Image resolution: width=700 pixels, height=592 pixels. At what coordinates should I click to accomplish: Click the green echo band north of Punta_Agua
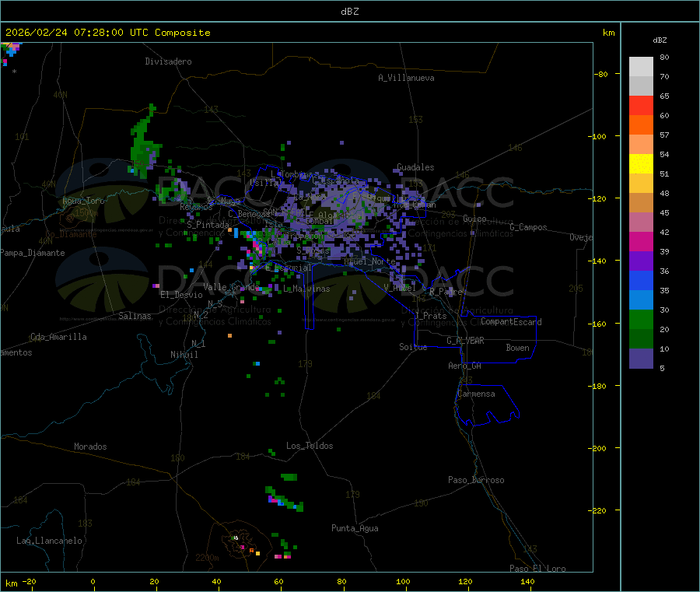pos(285,500)
